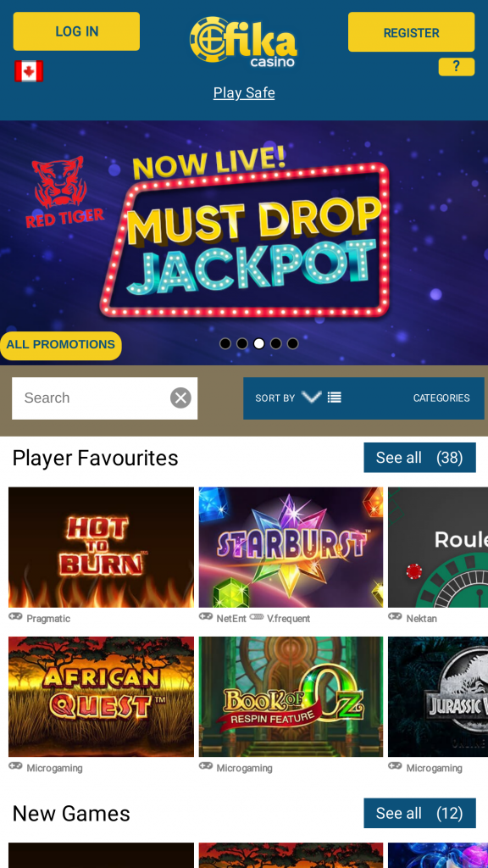Select the first banner carousel dot

(225, 344)
